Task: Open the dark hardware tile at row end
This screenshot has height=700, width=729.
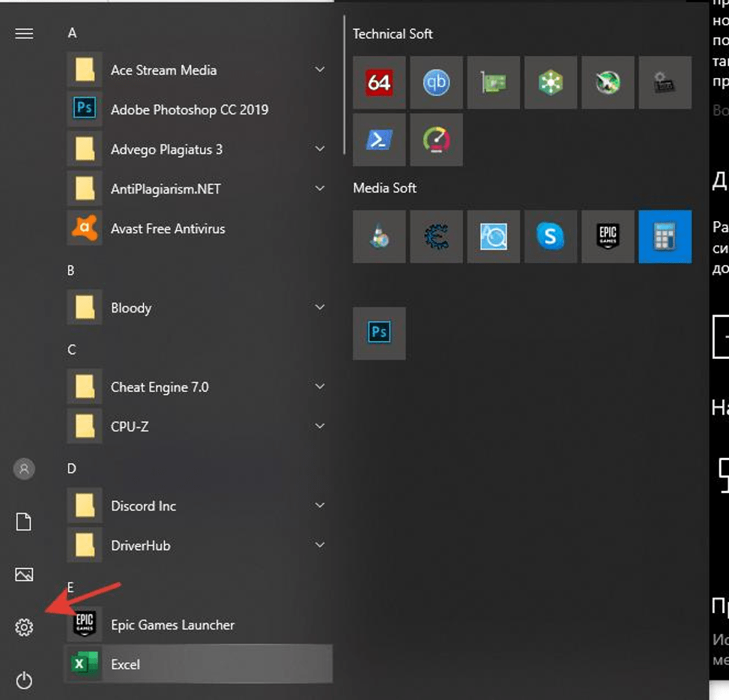Action: point(665,82)
